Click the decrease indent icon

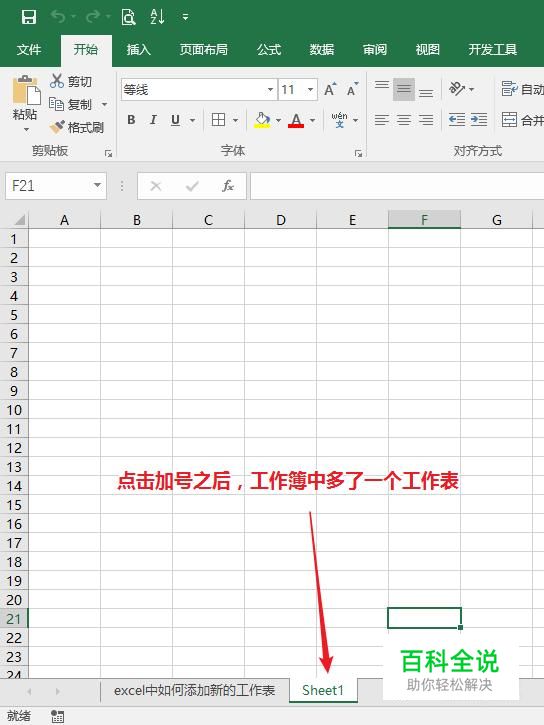tap(457, 120)
